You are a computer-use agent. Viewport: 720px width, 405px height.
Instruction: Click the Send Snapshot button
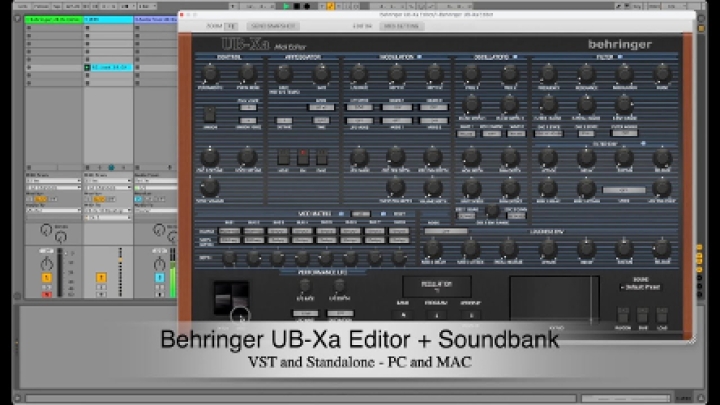(273, 26)
